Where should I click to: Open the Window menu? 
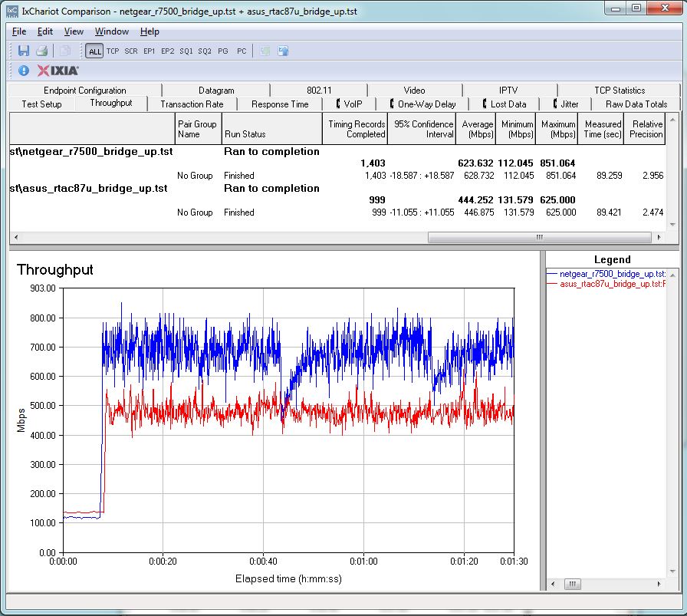point(112,31)
